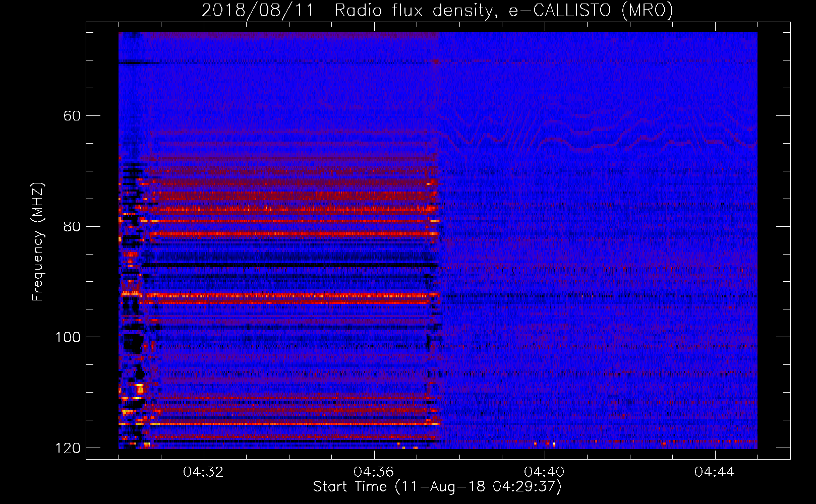Click the 100 frequency tick label
816x504 pixels.
[68, 337]
